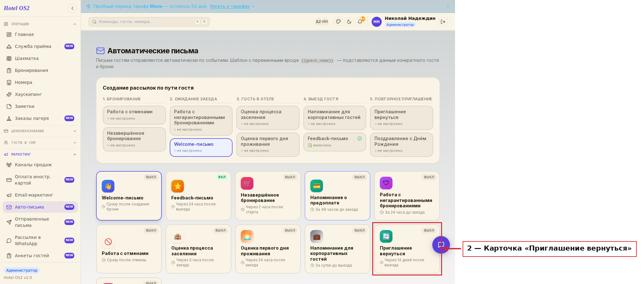This screenshot has height=284, width=644.
Task: Expand the Ценообразование sidebar section
Action: [x=40, y=131]
